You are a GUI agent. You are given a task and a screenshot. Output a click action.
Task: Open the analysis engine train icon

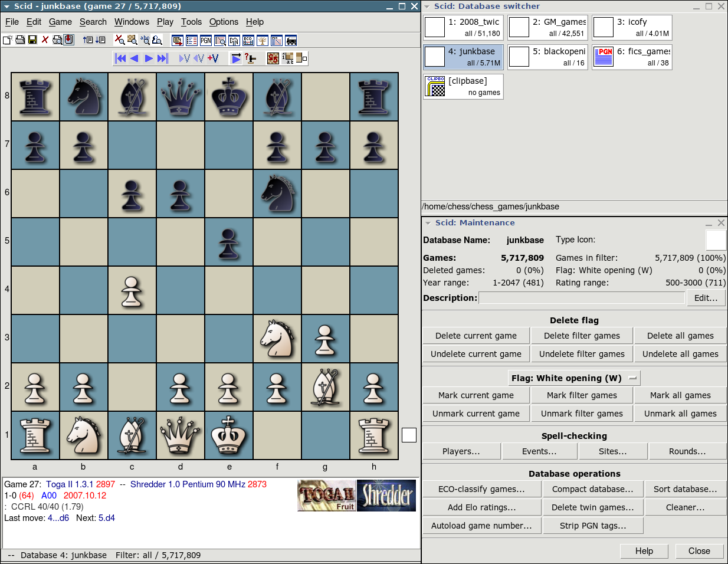pos(291,41)
